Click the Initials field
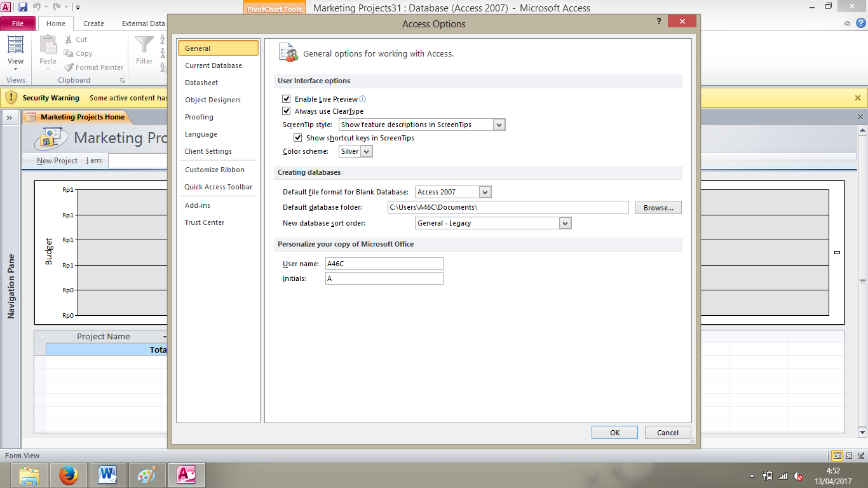The width and height of the screenshot is (868, 488). point(384,278)
